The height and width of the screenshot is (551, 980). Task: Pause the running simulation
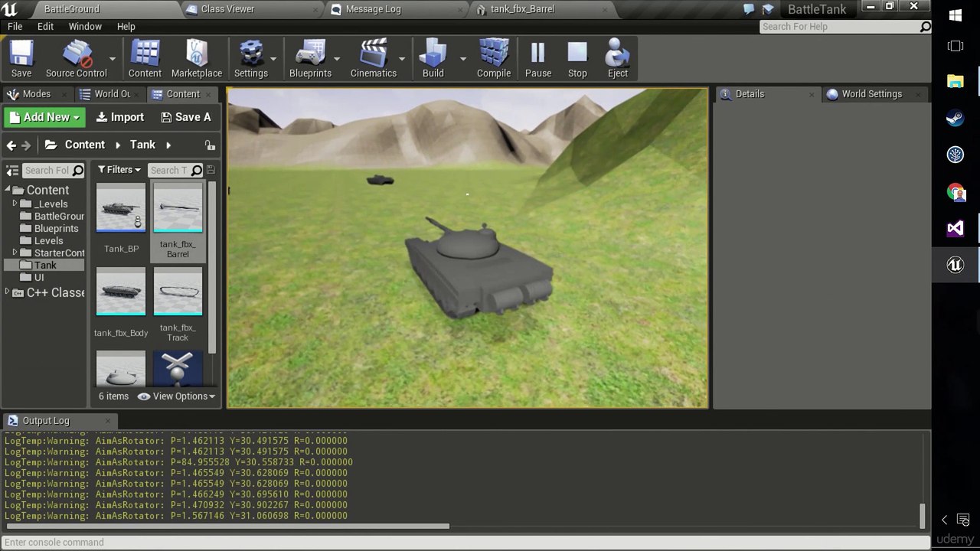point(538,59)
